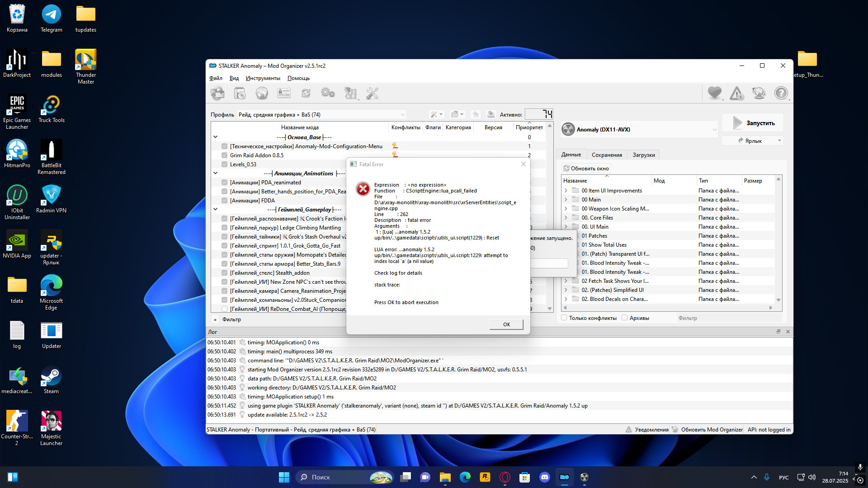Click the Запустить run button
Viewport: 868px width, 488px height.
pyautogui.click(x=753, y=123)
